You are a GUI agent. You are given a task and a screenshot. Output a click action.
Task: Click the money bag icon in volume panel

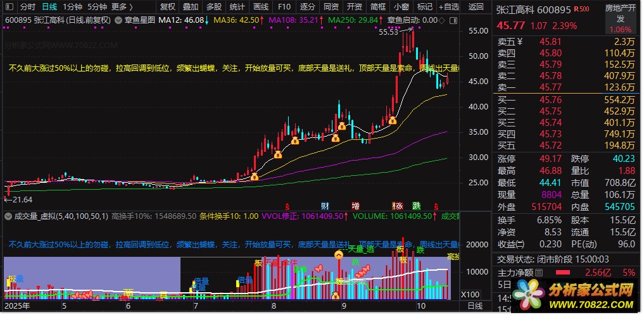336,295
